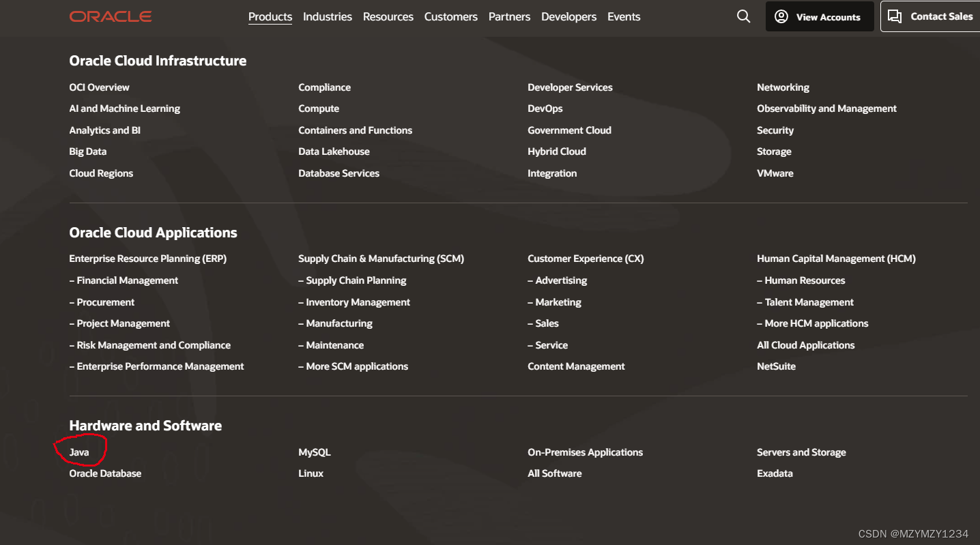Screen dimensions: 980x545
Task: Select the Sales link under CX
Action: pos(543,323)
